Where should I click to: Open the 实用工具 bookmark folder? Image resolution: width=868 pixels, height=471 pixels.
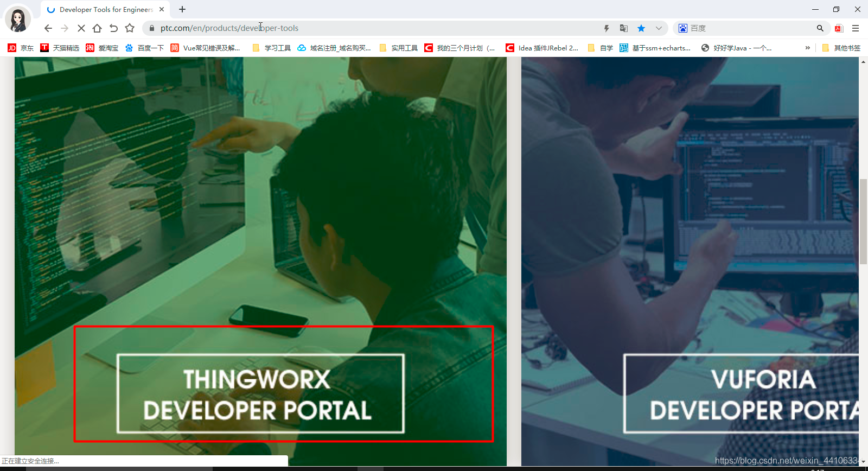click(398, 48)
